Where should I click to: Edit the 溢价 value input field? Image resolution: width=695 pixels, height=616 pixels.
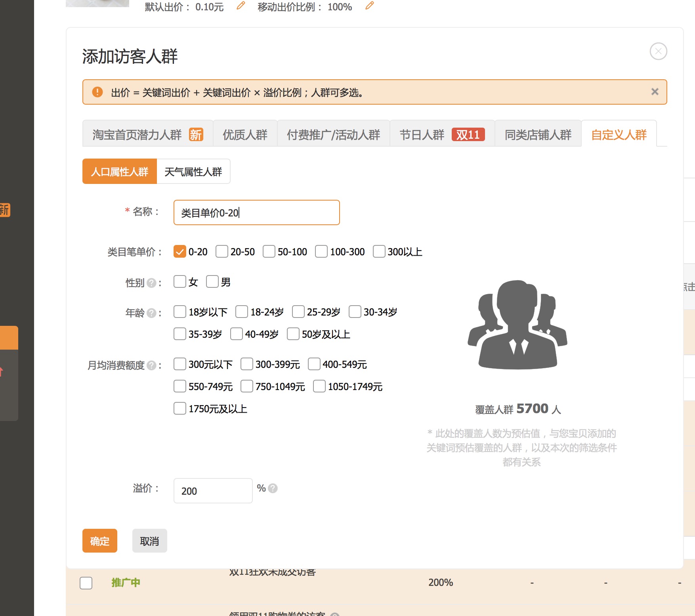pos(212,491)
